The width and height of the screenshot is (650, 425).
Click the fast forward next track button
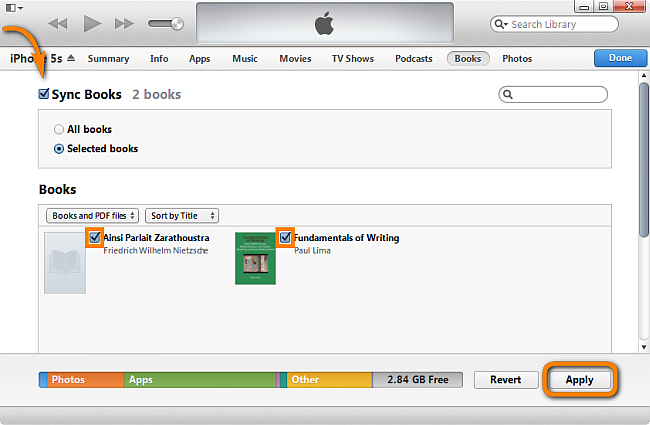point(124,24)
